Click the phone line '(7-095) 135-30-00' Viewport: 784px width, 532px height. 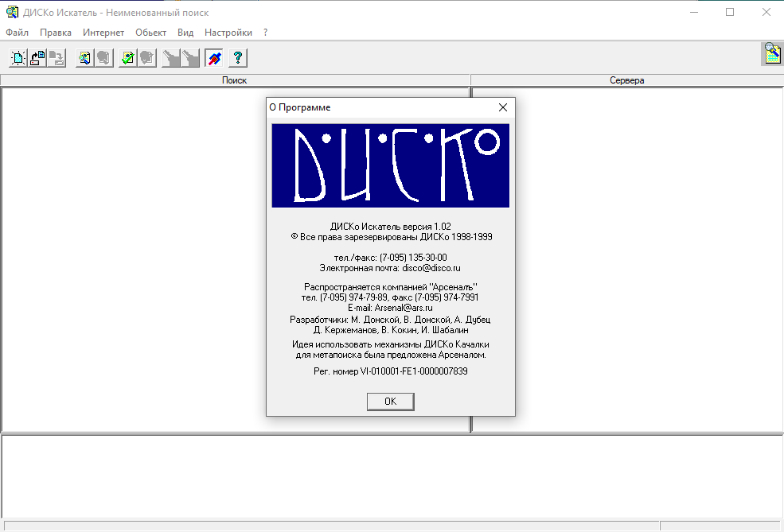(391, 258)
